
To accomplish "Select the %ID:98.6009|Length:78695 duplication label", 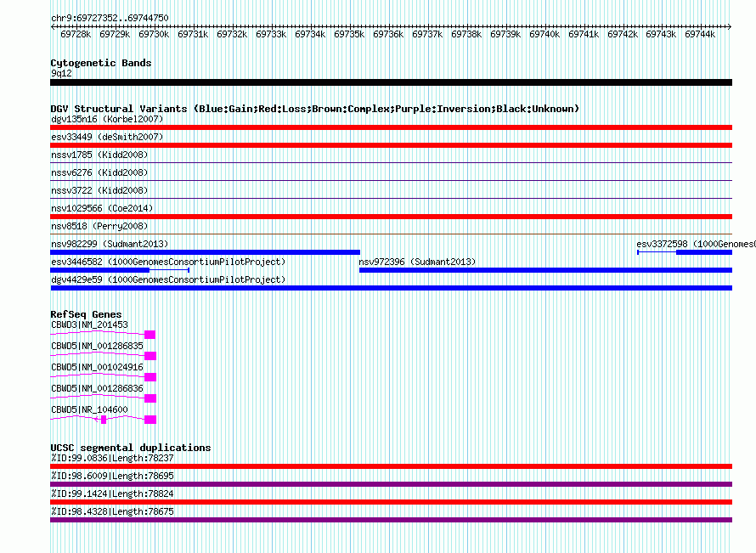I will coord(112,476).
